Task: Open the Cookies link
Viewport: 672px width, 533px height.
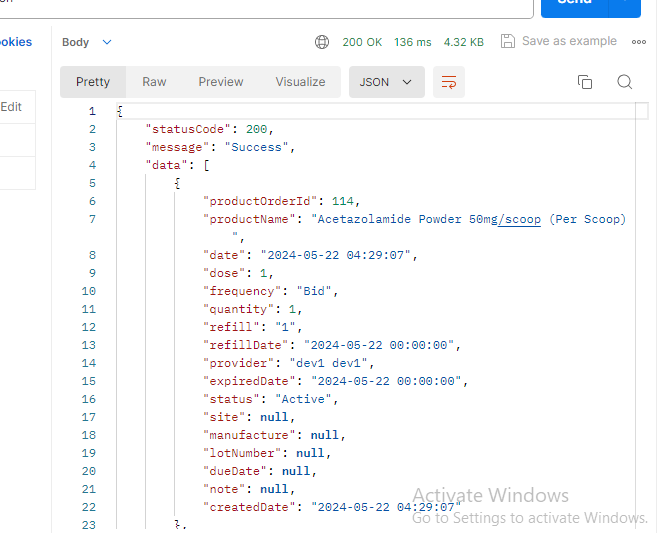Action: coord(16,42)
